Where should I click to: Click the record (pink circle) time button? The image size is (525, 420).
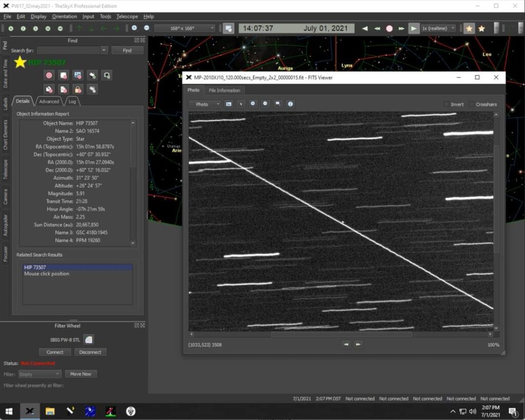(x=389, y=29)
